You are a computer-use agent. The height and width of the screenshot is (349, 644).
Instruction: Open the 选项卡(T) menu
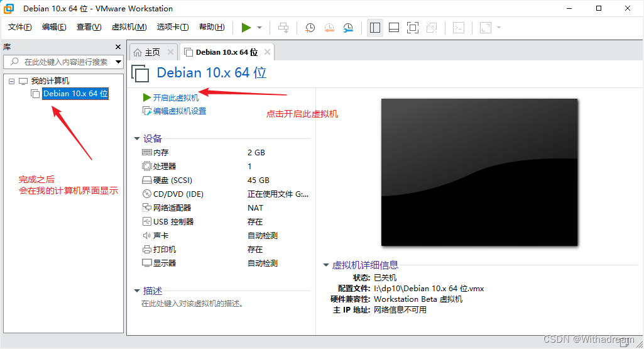coord(173,27)
